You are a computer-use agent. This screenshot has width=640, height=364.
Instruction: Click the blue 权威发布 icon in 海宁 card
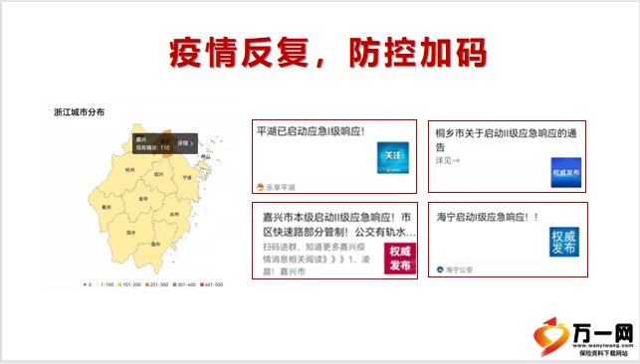coord(564,242)
